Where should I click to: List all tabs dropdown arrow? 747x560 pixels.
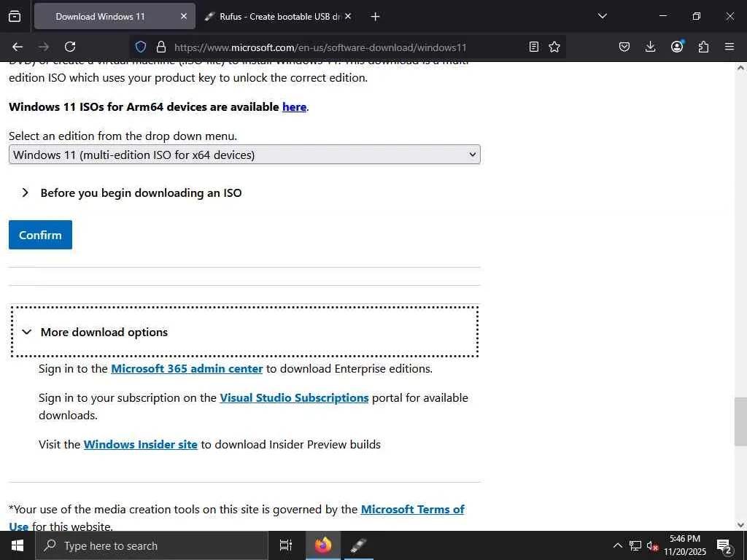[602, 16]
